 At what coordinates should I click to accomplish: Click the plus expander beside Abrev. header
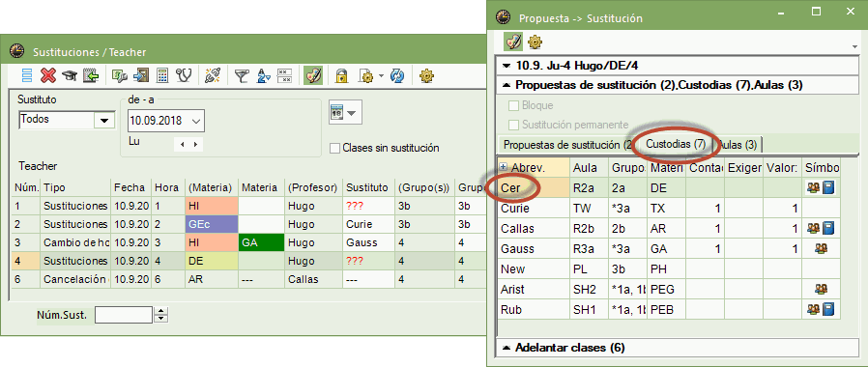(x=504, y=167)
